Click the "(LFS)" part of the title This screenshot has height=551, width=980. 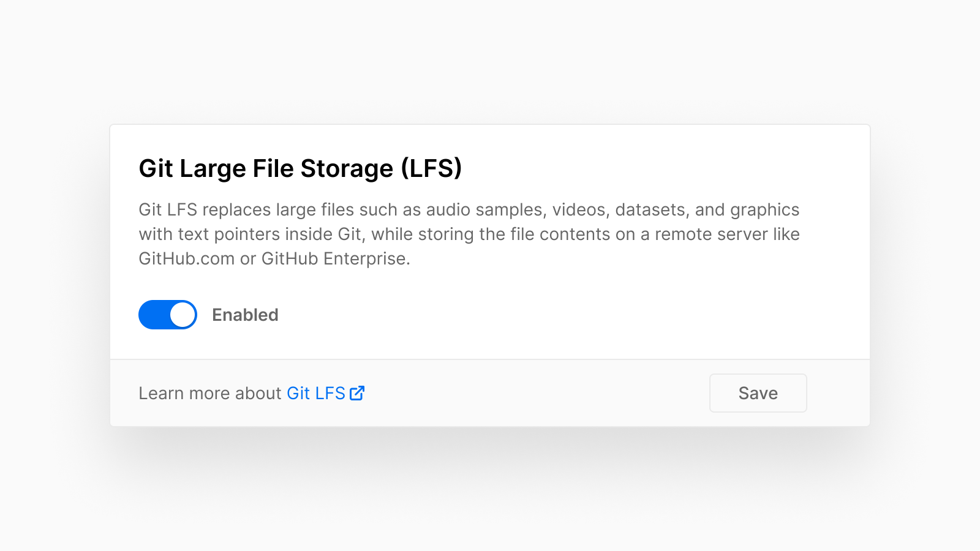[x=431, y=168]
